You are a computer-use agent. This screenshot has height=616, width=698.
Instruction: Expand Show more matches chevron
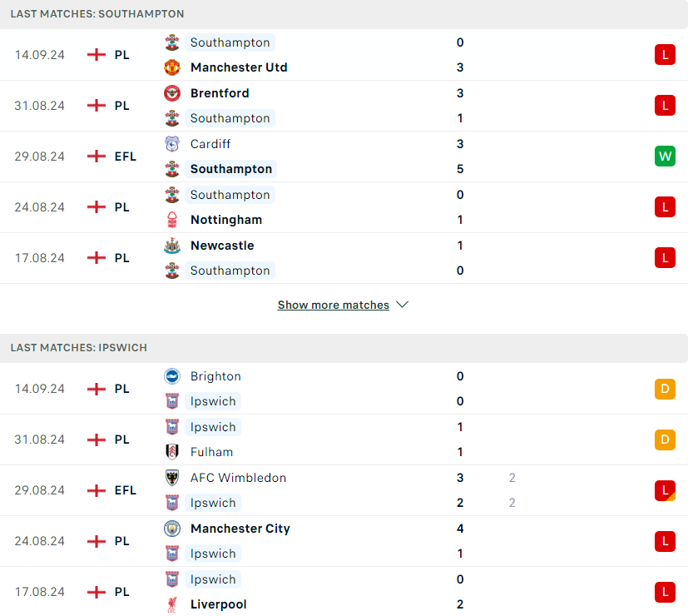click(402, 305)
